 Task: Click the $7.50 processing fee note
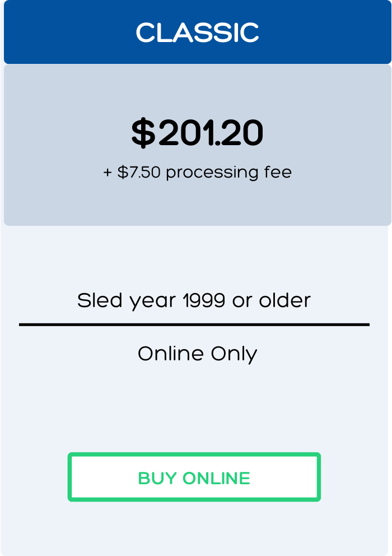click(x=198, y=173)
